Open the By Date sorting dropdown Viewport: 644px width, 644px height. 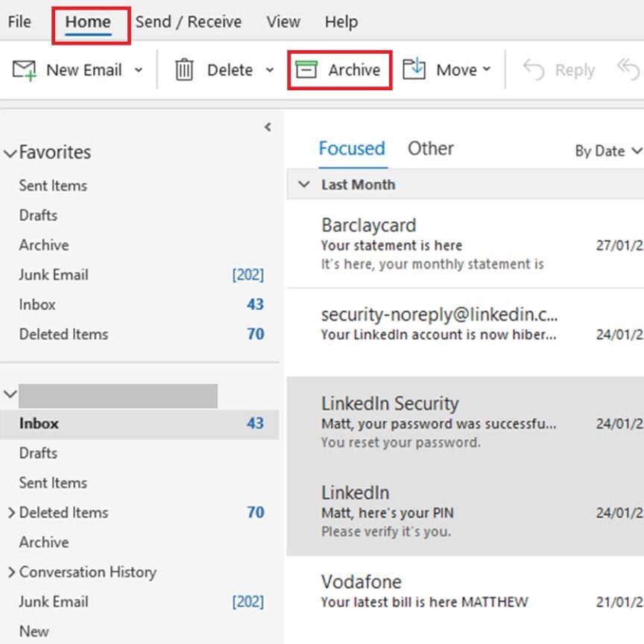608,151
